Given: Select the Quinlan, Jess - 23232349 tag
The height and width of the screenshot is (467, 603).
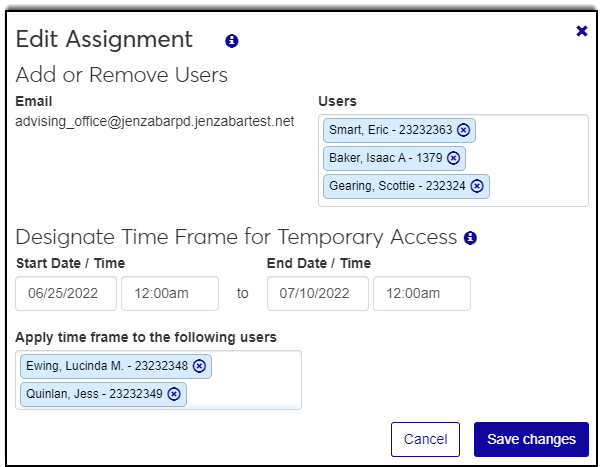Looking at the screenshot, I should pyautogui.click(x=92, y=394).
